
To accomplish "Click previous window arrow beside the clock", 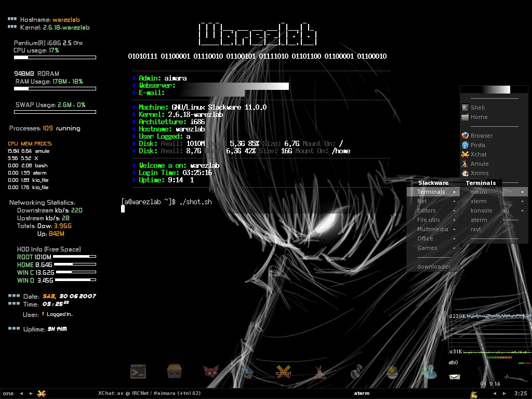I will pyautogui.click(x=495, y=394).
